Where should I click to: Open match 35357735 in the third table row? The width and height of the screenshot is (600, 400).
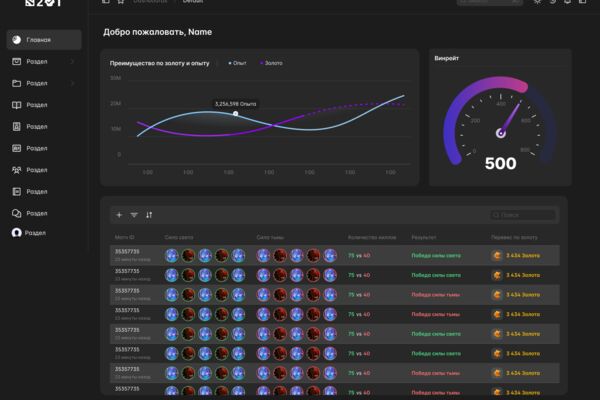coord(127,291)
